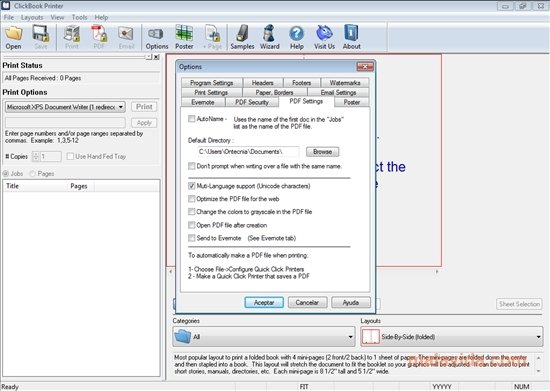This screenshot has height=391, width=550.
Task: Open the View menu
Action: (57, 17)
